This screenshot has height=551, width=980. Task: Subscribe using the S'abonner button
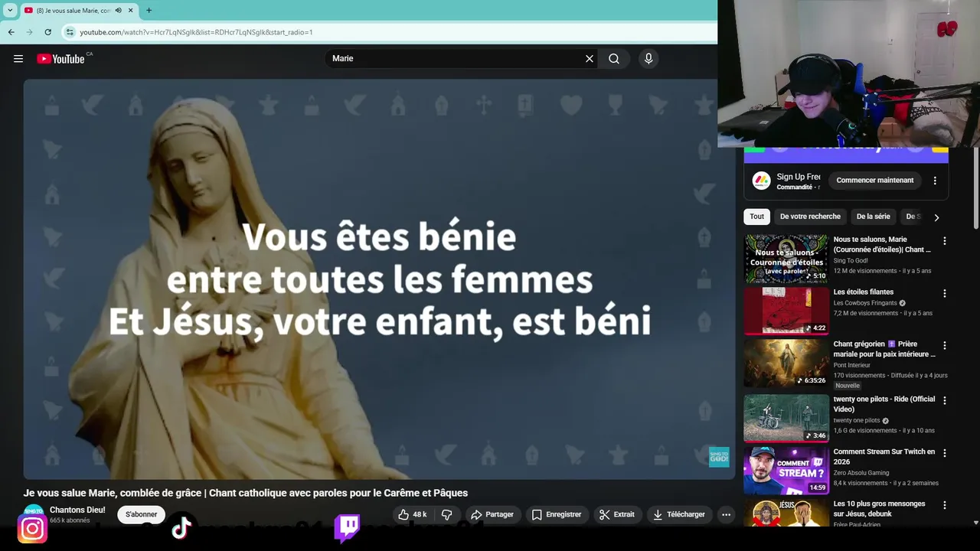tap(142, 514)
